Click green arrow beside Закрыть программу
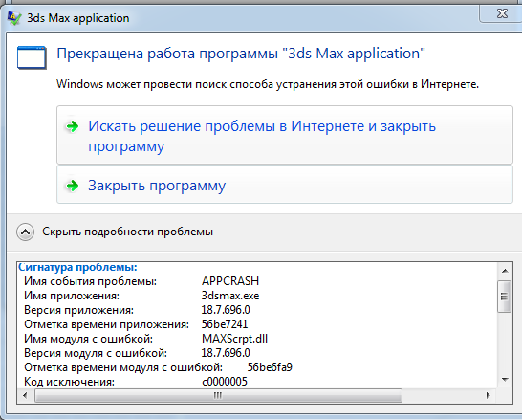 [x=73, y=186]
